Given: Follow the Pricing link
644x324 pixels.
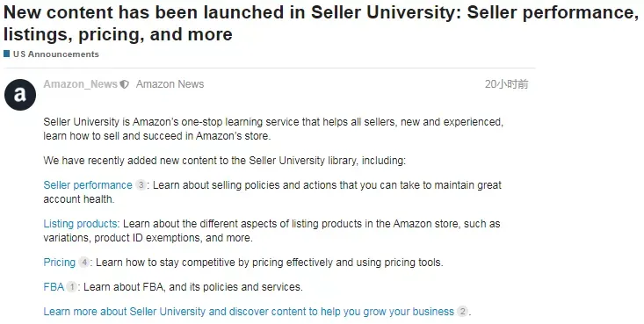Looking at the screenshot, I should point(60,263).
